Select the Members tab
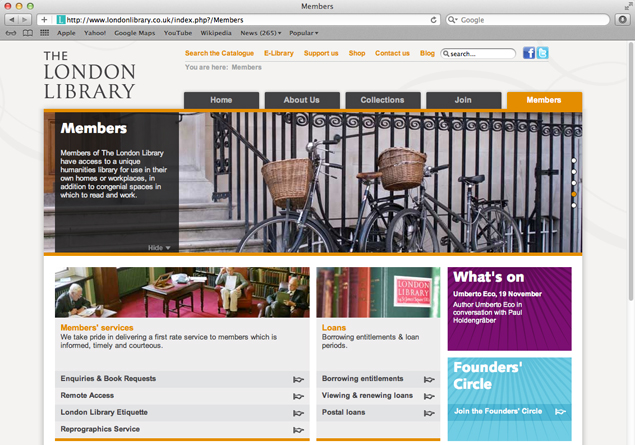Image resolution: width=635 pixels, height=445 pixels. [x=544, y=100]
